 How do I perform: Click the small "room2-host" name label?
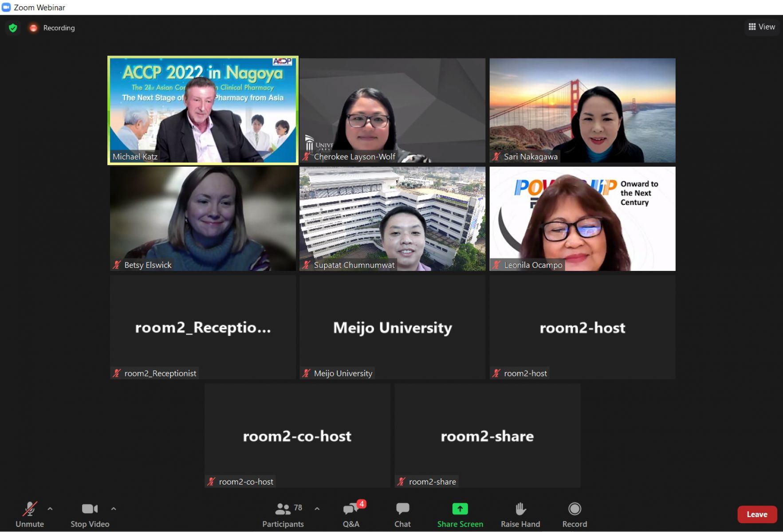click(x=525, y=373)
